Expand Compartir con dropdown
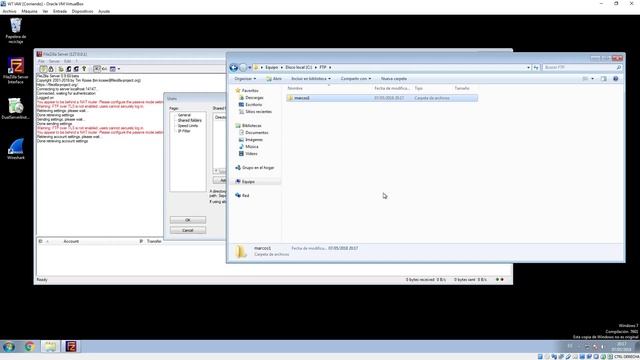 click(x=356, y=78)
